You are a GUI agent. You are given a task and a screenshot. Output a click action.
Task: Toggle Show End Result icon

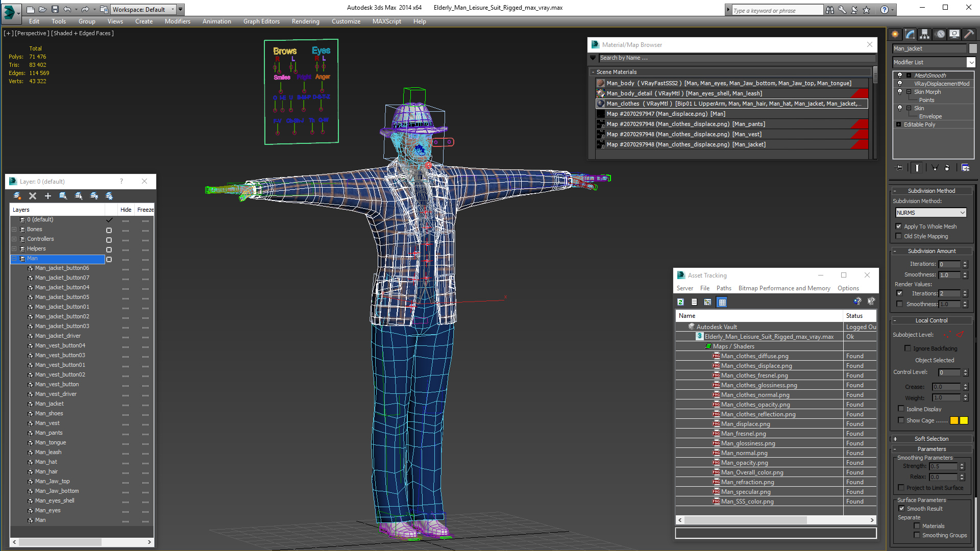pos(917,167)
